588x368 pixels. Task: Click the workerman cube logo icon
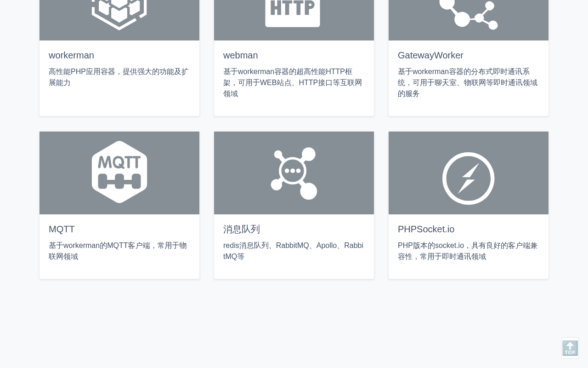119,15
